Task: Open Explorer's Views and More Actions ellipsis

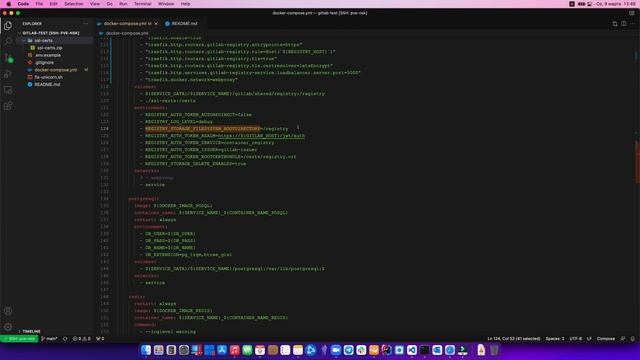Action: click(85, 24)
